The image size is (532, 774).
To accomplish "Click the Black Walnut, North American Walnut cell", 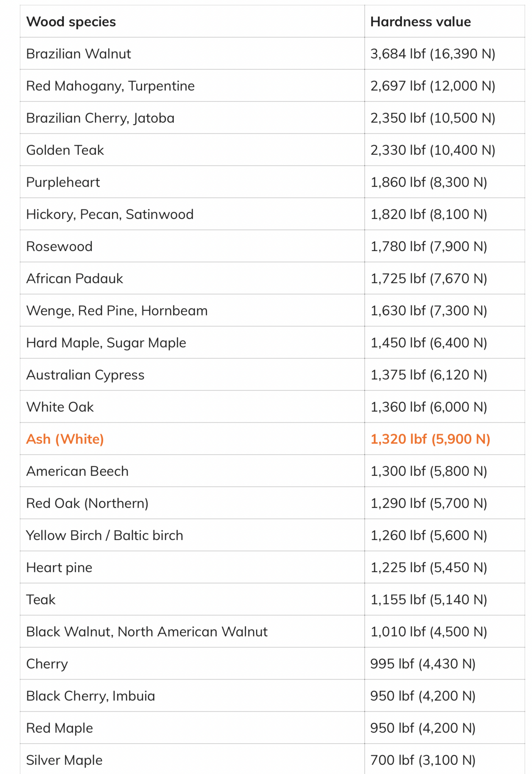I will 147,632.
